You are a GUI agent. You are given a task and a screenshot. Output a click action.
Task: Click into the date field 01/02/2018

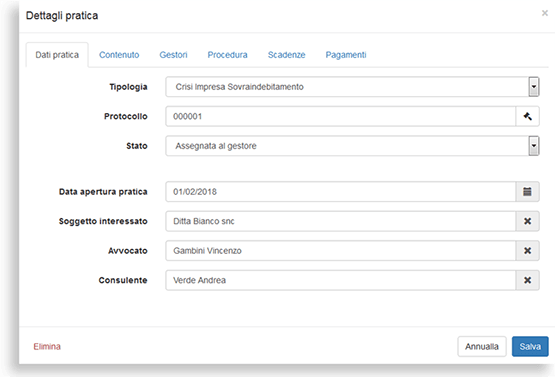pos(341,192)
